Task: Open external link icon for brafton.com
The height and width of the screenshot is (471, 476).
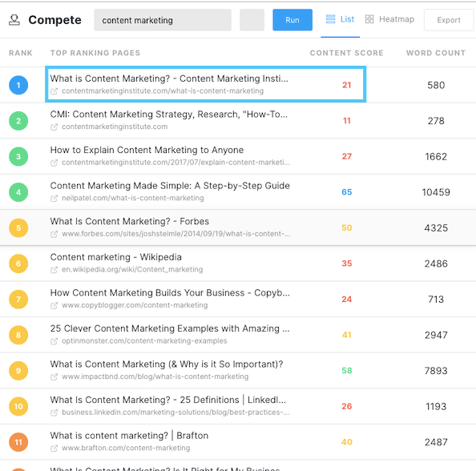Action: (54, 449)
